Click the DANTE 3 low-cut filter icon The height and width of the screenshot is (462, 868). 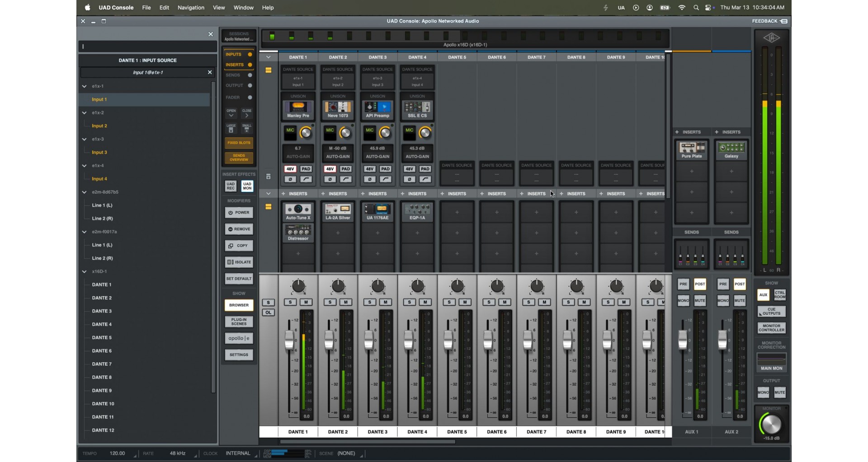click(x=386, y=179)
